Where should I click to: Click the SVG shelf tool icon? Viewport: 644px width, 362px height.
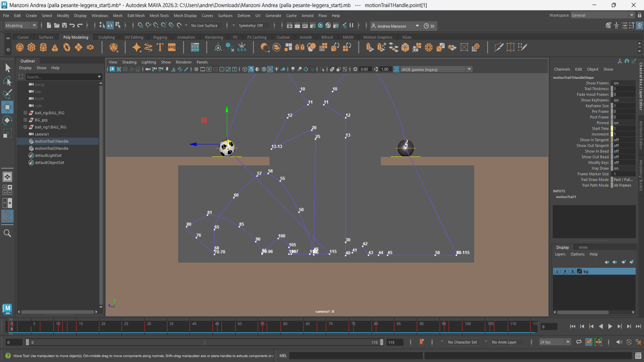pyautogui.click(x=172, y=48)
